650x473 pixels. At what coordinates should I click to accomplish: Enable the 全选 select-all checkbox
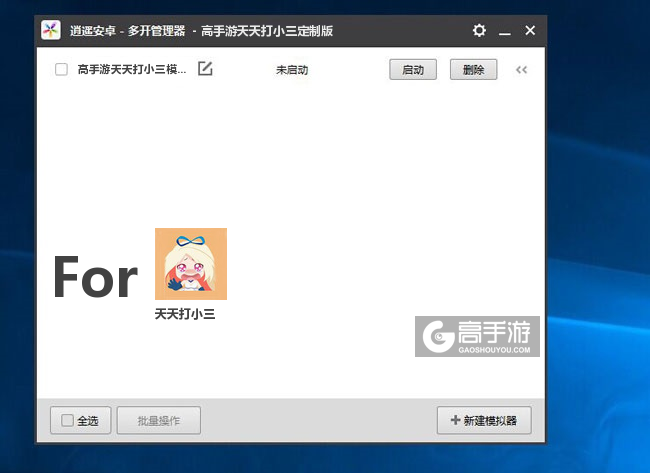click(67, 421)
